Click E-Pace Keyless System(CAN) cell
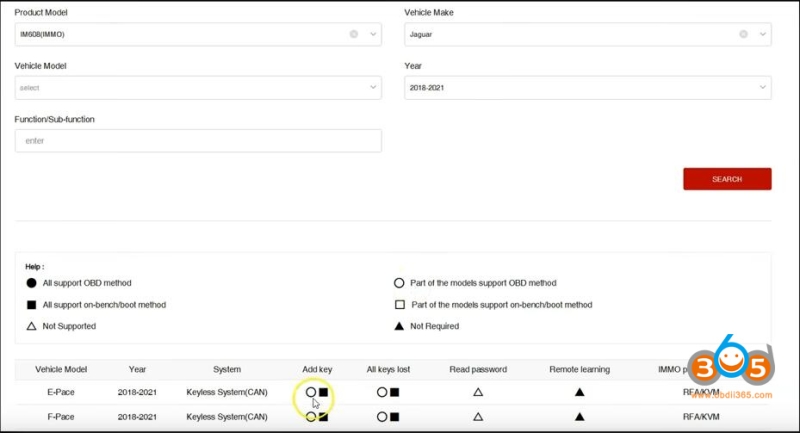Viewport: 800px width, 433px height. pos(227,392)
